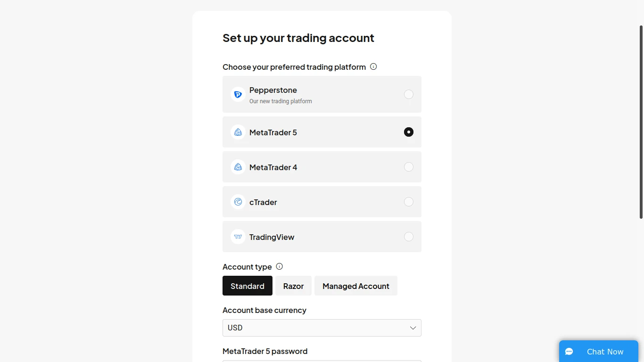The image size is (644, 362).
Task: Select the TradingView radio button
Action: click(x=409, y=237)
